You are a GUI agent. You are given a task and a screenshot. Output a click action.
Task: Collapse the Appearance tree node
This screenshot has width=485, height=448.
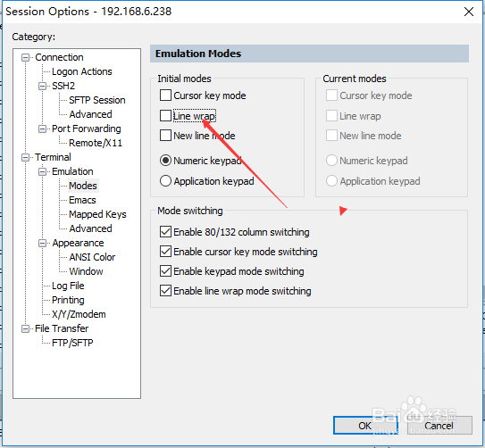click(42, 243)
